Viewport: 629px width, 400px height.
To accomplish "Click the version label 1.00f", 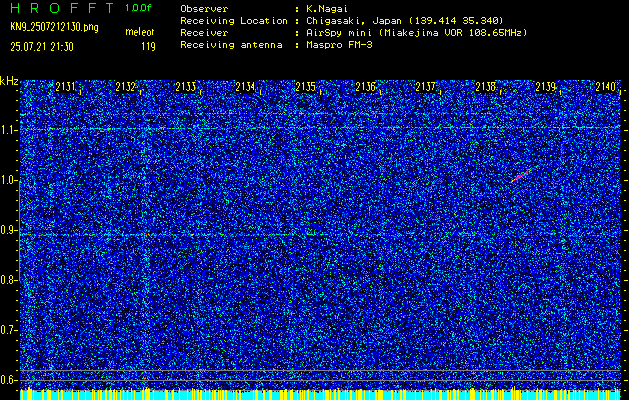I will click(x=138, y=8).
